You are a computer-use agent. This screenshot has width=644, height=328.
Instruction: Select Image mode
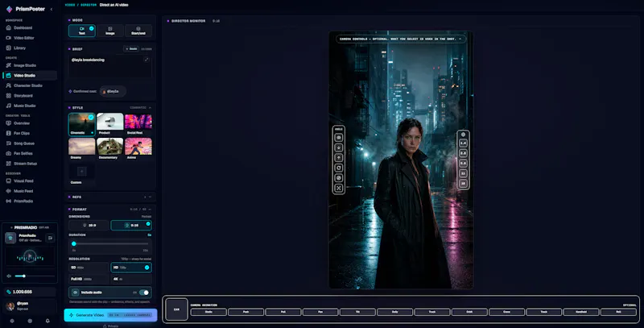coord(110,31)
